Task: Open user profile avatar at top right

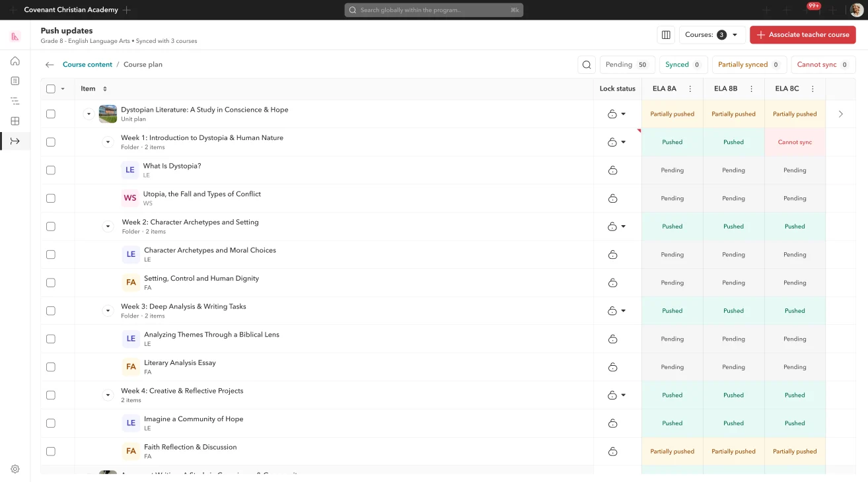Action: pyautogui.click(x=856, y=10)
